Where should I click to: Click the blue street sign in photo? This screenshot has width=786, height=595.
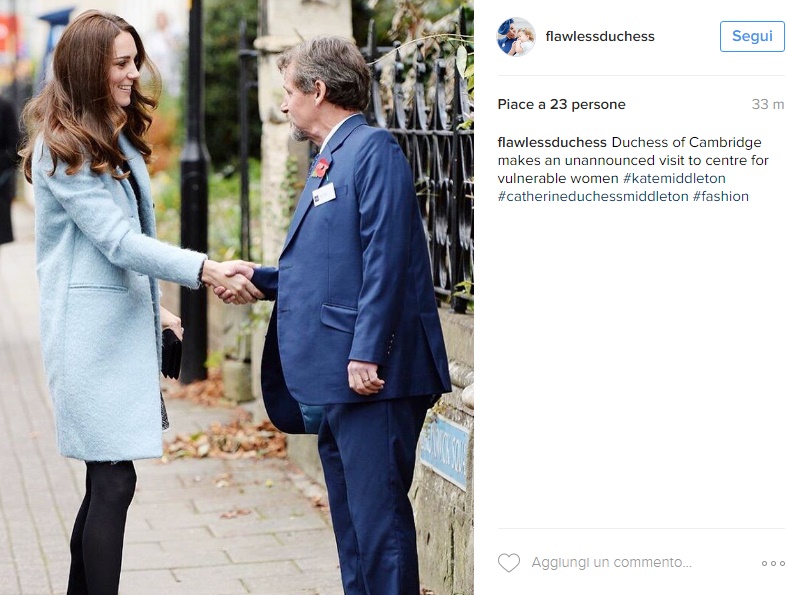[x=444, y=451]
